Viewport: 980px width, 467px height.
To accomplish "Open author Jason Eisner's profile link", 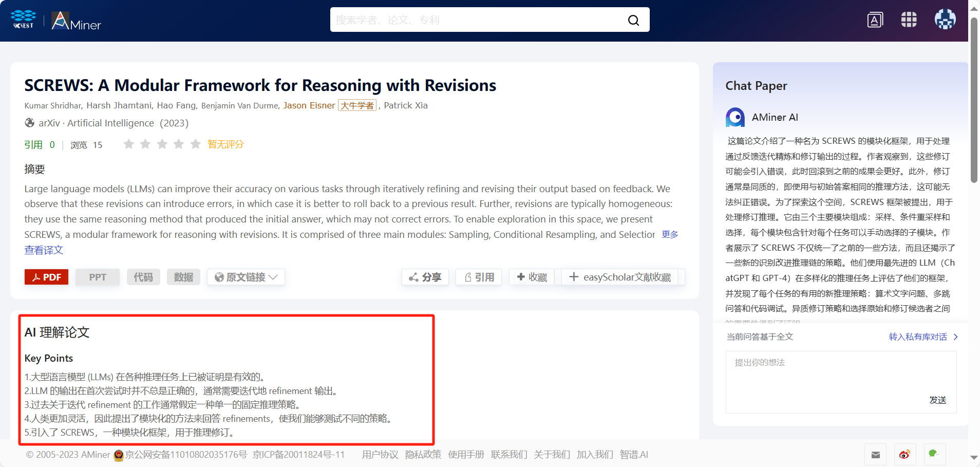I will click(309, 105).
